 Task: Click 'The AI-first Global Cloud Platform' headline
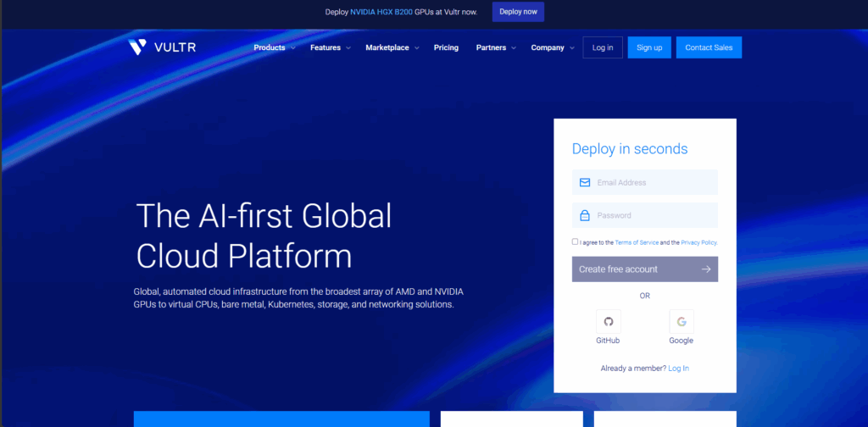[264, 236]
